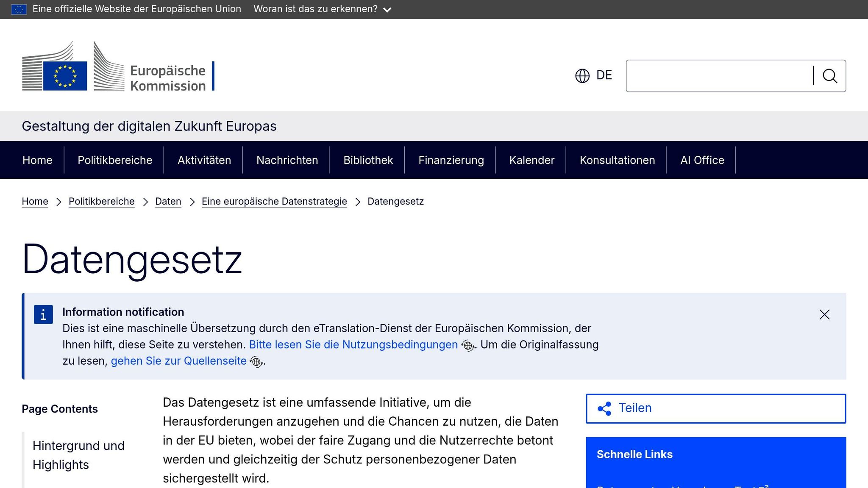The height and width of the screenshot is (488, 868).
Task: Open the DE language selector
Action: pyautogui.click(x=594, y=75)
